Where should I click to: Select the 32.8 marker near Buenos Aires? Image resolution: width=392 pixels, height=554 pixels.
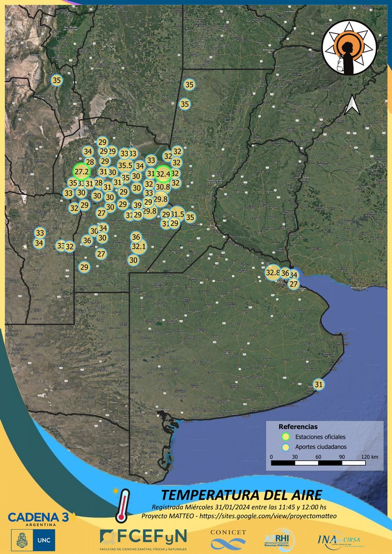point(272,272)
